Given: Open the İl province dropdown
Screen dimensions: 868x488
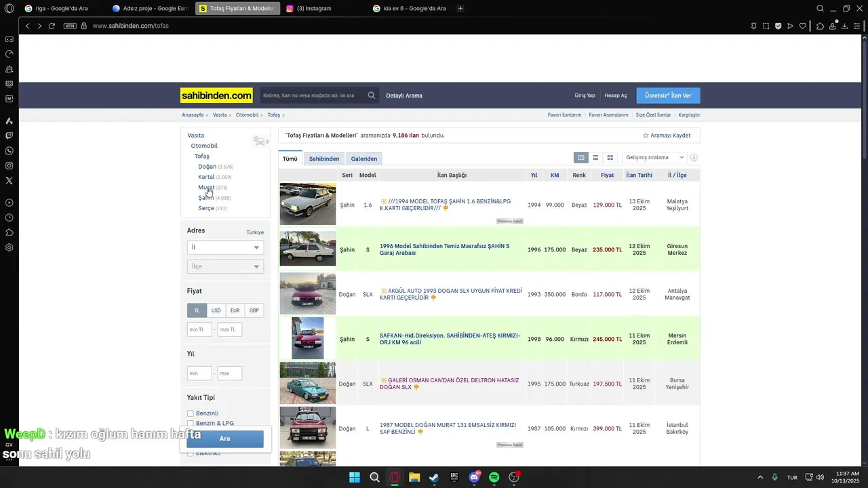Looking at the screenshot, I should tap(225, 247).
